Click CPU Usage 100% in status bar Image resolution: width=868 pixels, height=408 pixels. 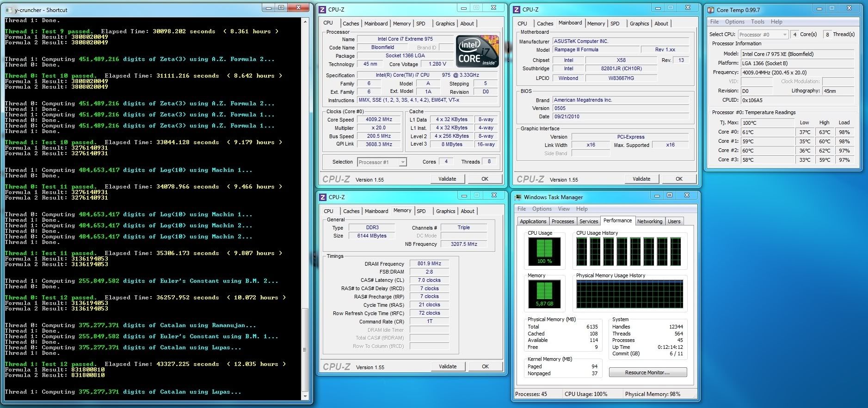click(586, 394)
